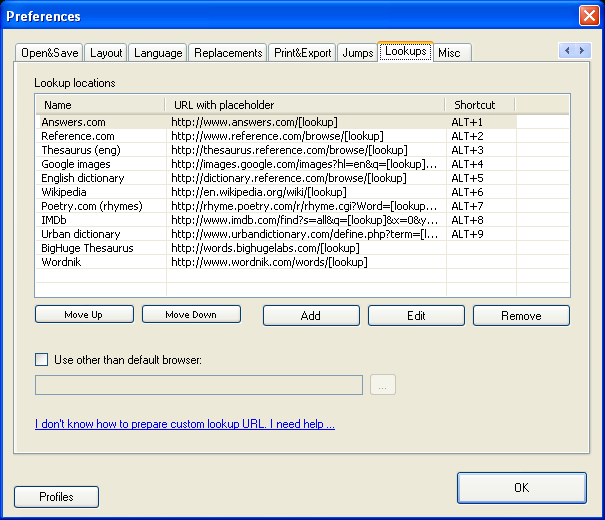Edit the selected lookup location
The image size is (605, 520).
[416, 316]
